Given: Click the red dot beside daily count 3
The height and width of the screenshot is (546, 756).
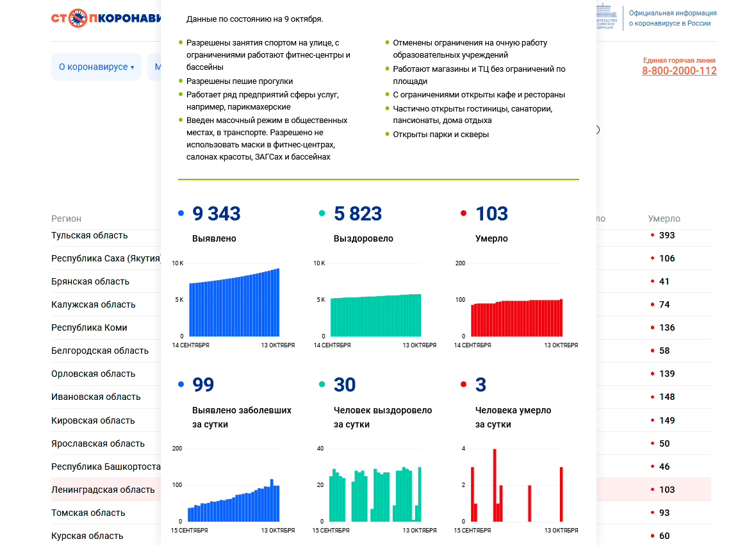Looking at the screenshot, I should point(463,385).
